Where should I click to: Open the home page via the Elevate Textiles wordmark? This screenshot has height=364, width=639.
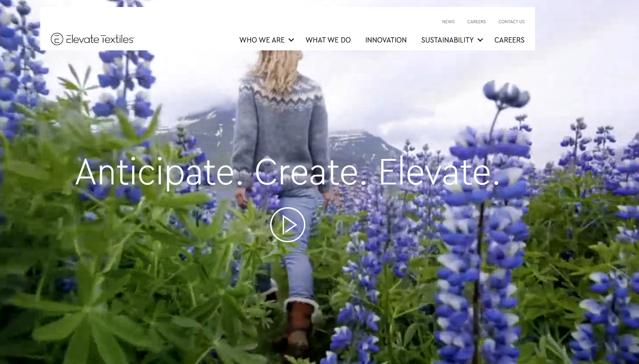coord(100,39)
